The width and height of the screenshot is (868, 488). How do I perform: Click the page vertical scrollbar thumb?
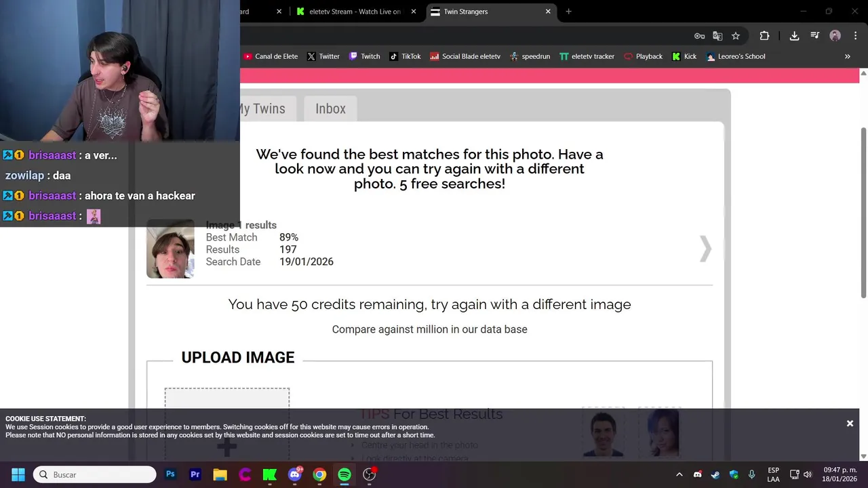click(x=863, y=212)
